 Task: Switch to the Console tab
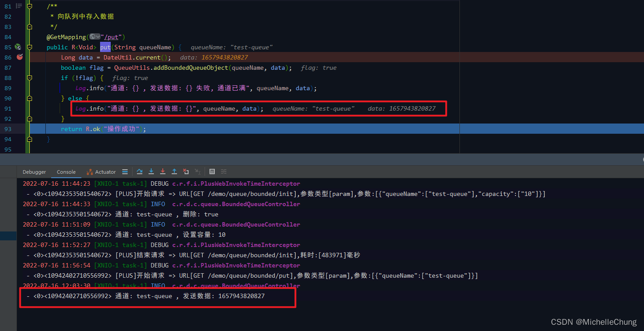click(66, 172)
